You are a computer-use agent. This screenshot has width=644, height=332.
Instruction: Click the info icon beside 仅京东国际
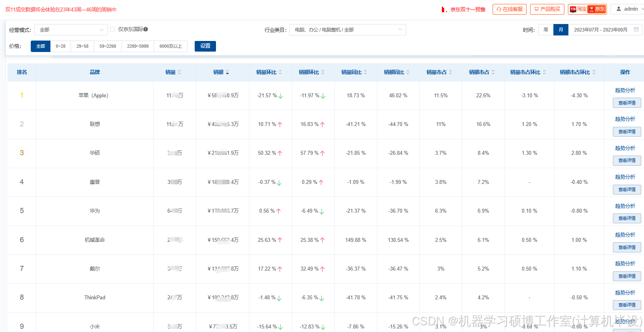[x=146, y=29]
